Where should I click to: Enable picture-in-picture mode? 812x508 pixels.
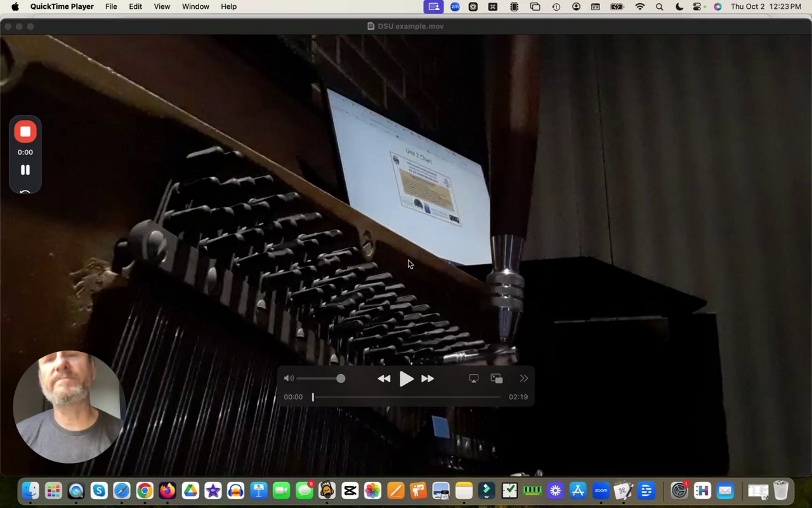click(x=497, y=378)
